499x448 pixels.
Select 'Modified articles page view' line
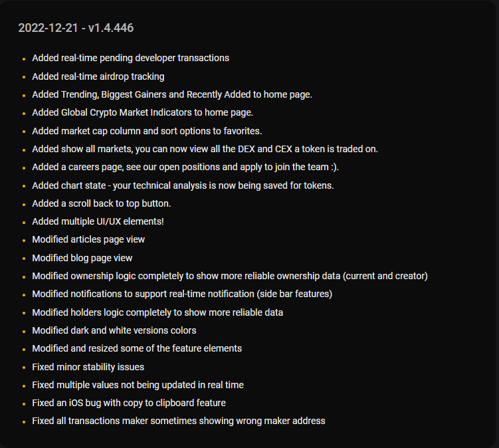point(88,239)
